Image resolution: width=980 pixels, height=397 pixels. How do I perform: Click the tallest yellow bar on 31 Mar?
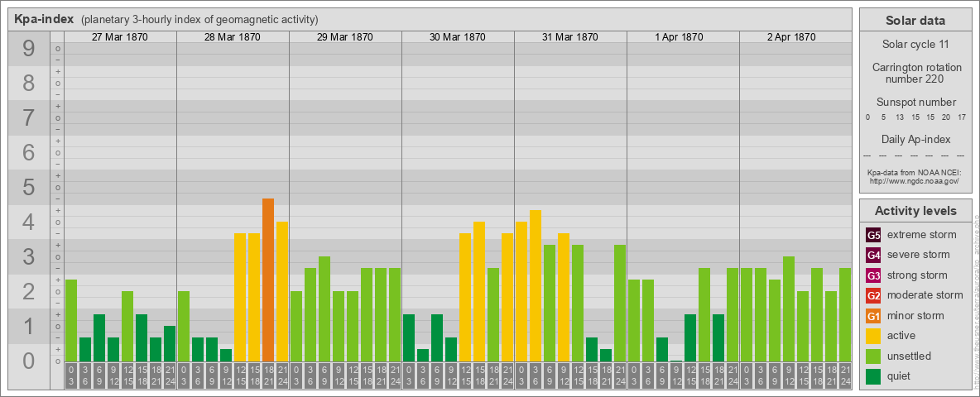536,285
